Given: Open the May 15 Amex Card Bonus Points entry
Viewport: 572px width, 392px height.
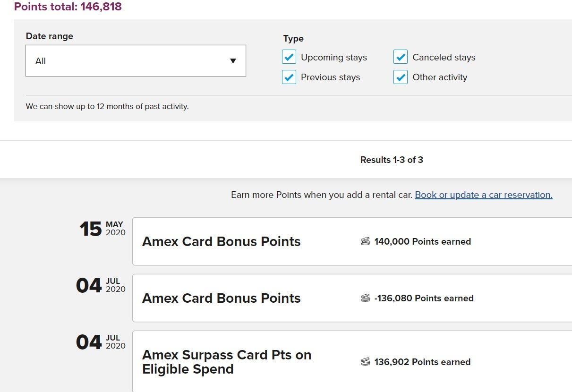Looking at the screenshot, I should tap(221, 242).
